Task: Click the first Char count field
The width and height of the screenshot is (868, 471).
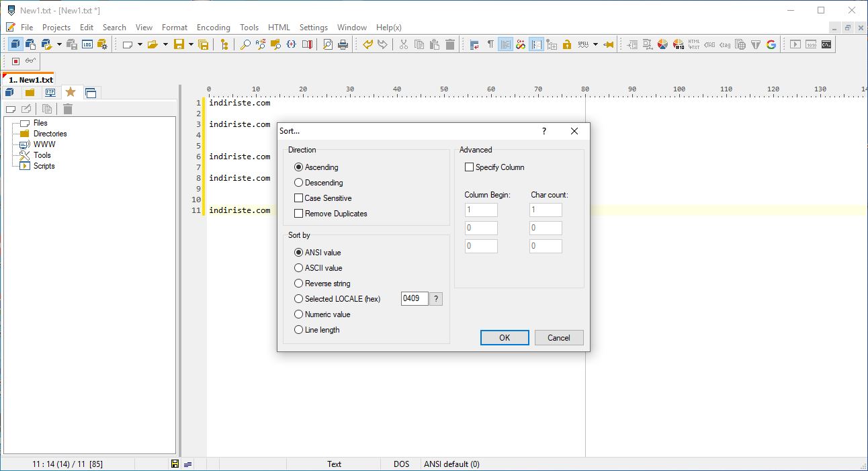Action: tap(546, 210)
